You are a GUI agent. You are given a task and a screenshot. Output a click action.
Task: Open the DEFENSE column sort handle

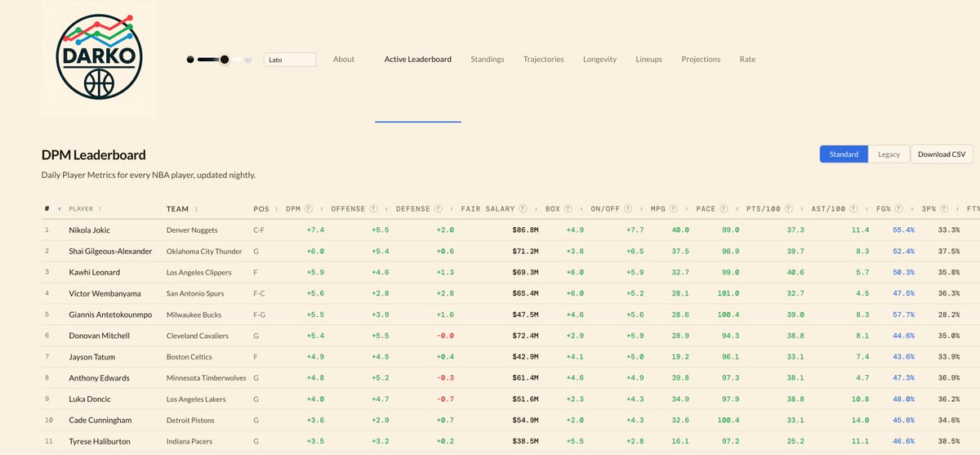tap(452, 209)
